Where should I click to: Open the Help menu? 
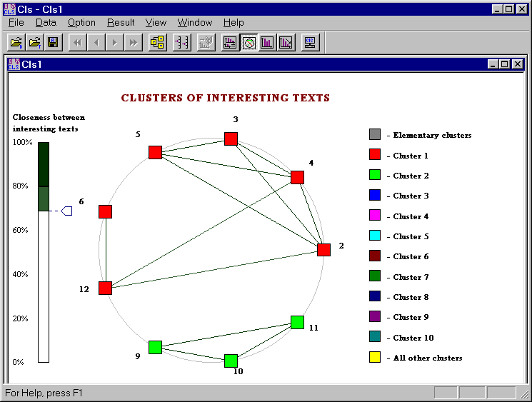coord(234,22)
